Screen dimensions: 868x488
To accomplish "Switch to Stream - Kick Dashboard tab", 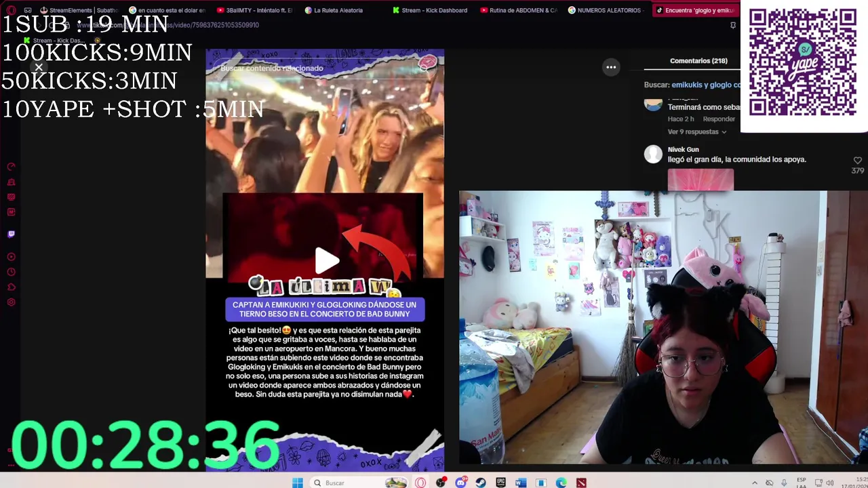I will click(430, 10).
